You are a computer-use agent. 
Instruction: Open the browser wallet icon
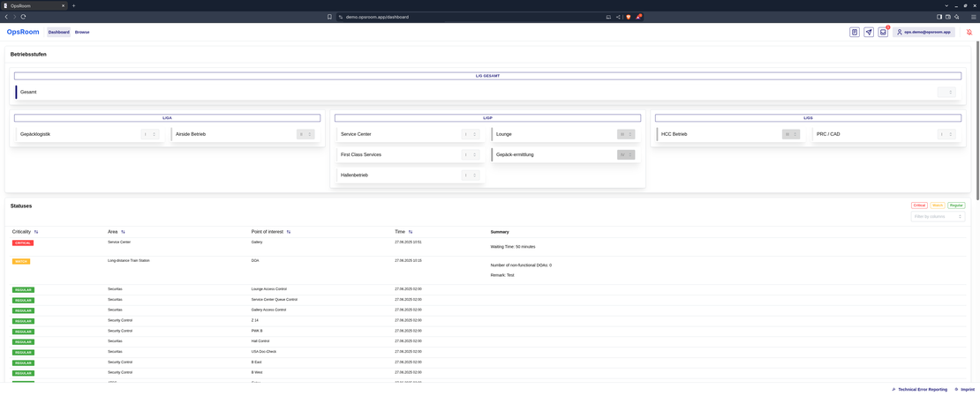pos(947,17)
